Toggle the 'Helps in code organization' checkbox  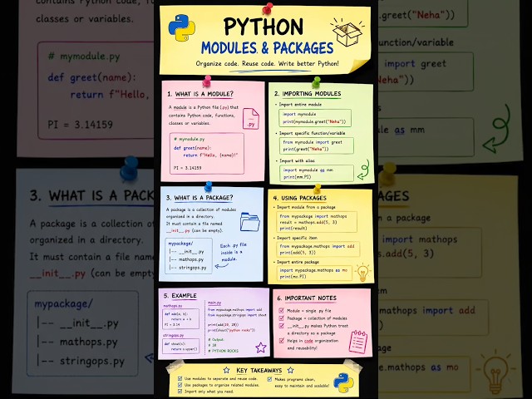281,340
